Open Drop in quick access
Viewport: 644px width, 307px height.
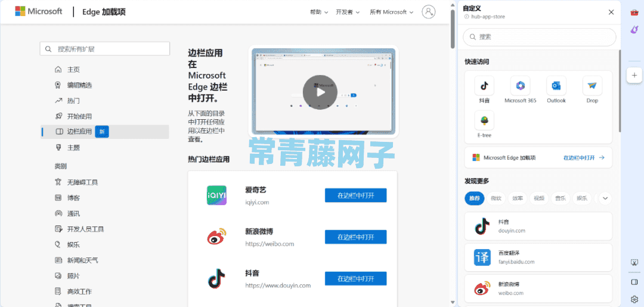[x=592, y=90]
